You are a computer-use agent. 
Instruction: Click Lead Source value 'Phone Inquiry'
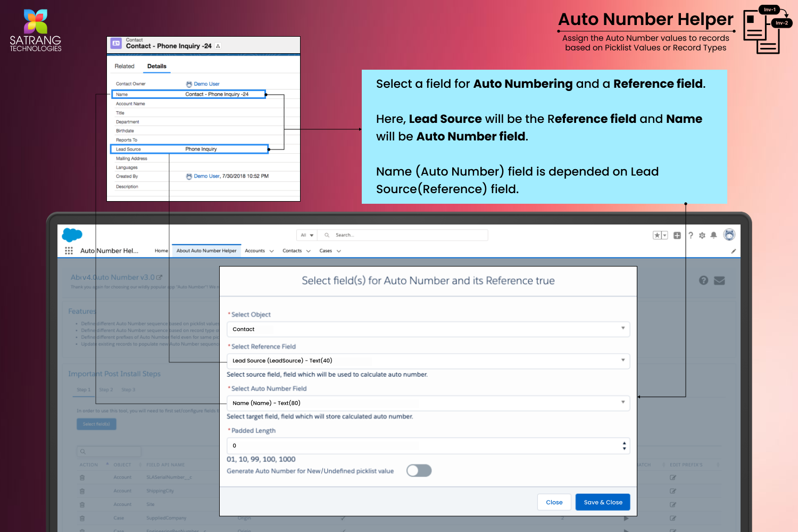point(201,149)
